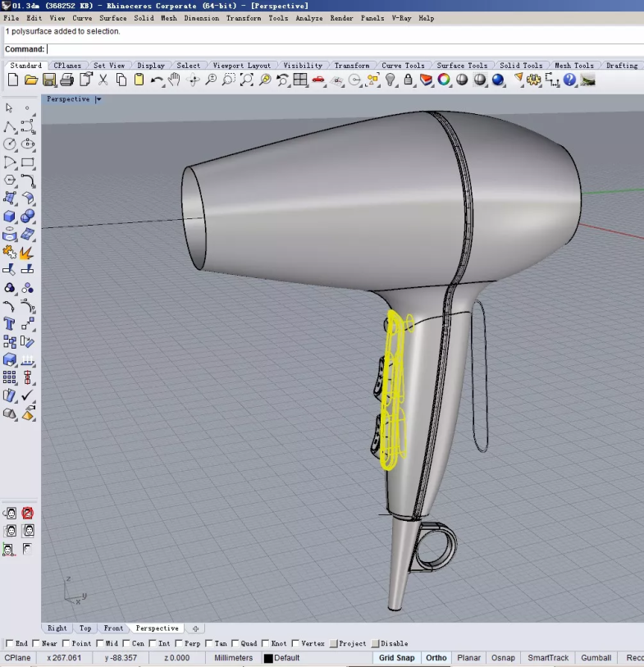The width and height of the screenshot is (644, 667).
Task: Check the Mid osnap checkbox
Action: 101,643
